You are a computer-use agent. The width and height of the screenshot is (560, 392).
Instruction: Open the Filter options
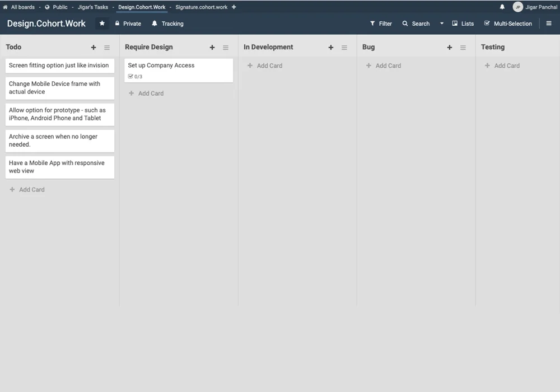(381, 23)
